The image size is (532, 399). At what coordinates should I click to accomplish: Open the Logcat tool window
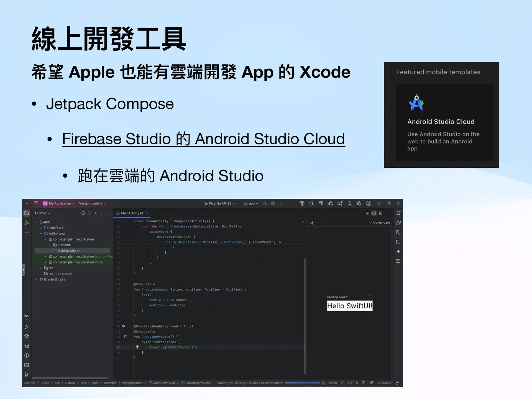(27, 346)
